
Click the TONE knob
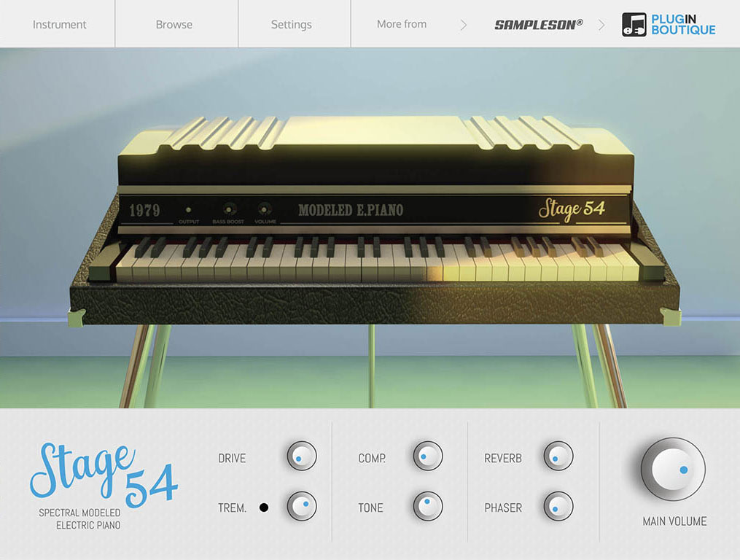[x=427, y=507]
